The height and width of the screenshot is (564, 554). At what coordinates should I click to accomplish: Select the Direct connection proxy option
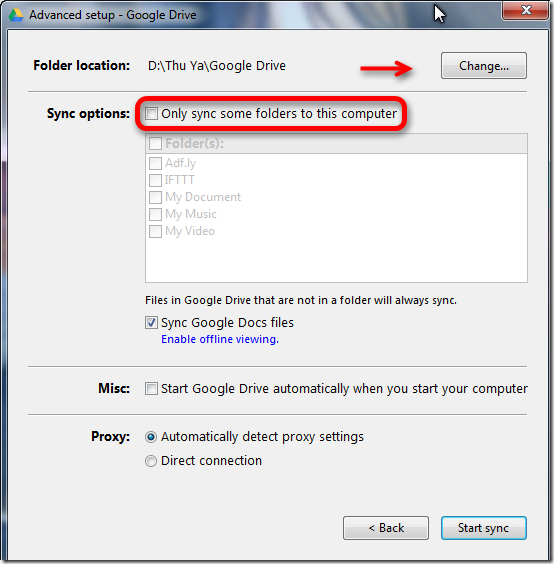tap(151, 461)
